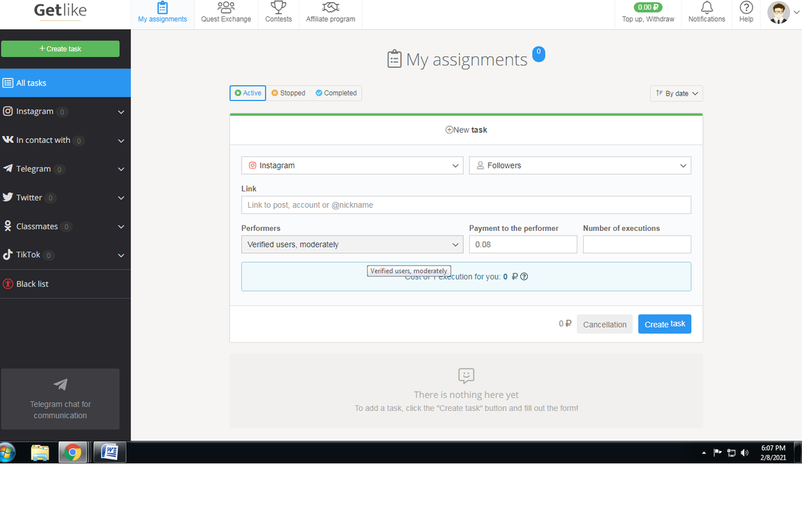Click the Payment to the performer field
Viewport: 812px width, 508px height.
tap(523, 245)
